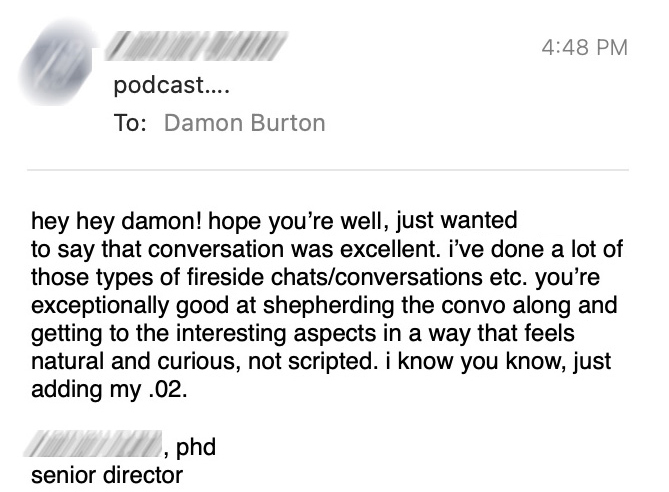Click the word "interesting" in the message
Viewport: 669px width, 492px height.
231,334
